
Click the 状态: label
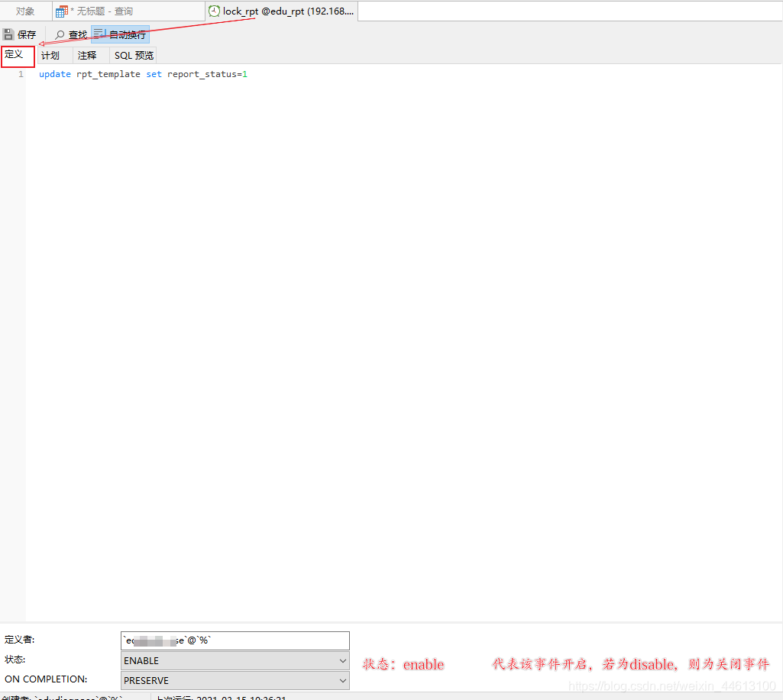tap(15, 660)
